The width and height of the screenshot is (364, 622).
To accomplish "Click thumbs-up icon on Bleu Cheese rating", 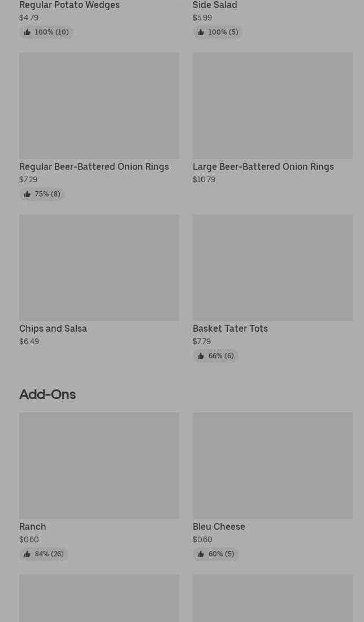I will [201, 554].
